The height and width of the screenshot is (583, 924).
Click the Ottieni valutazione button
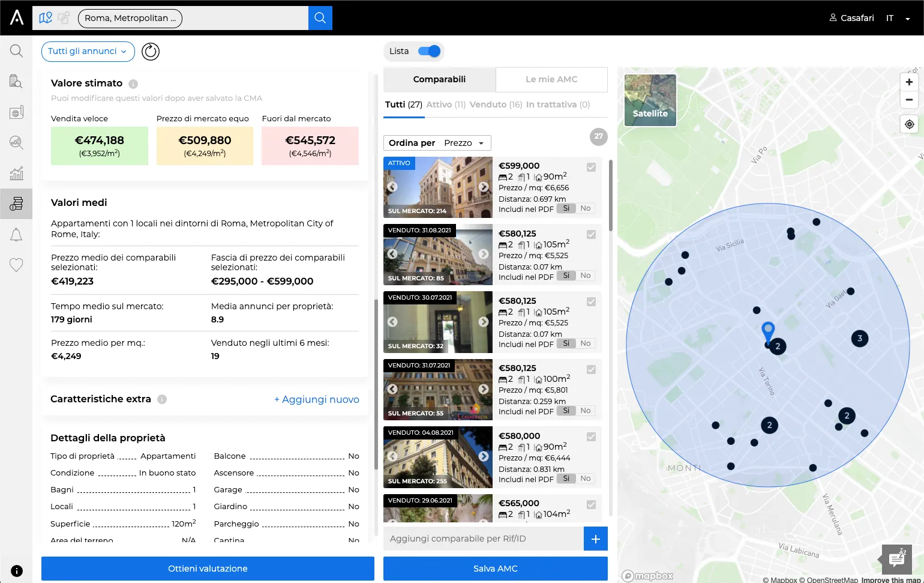coord(208,569)
